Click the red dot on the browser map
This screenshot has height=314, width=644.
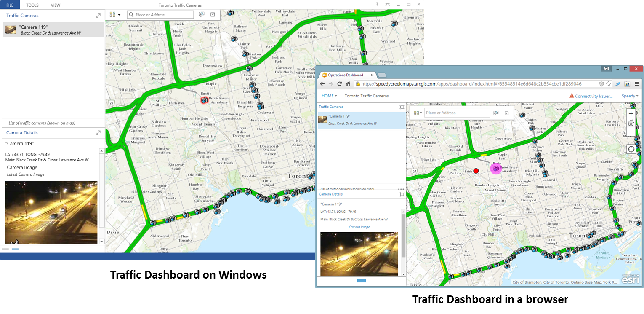point(476,171)
